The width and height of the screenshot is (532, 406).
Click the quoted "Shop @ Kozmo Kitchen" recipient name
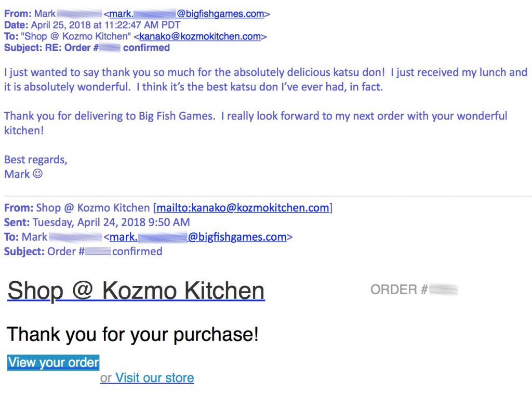[x=78, y=36]
